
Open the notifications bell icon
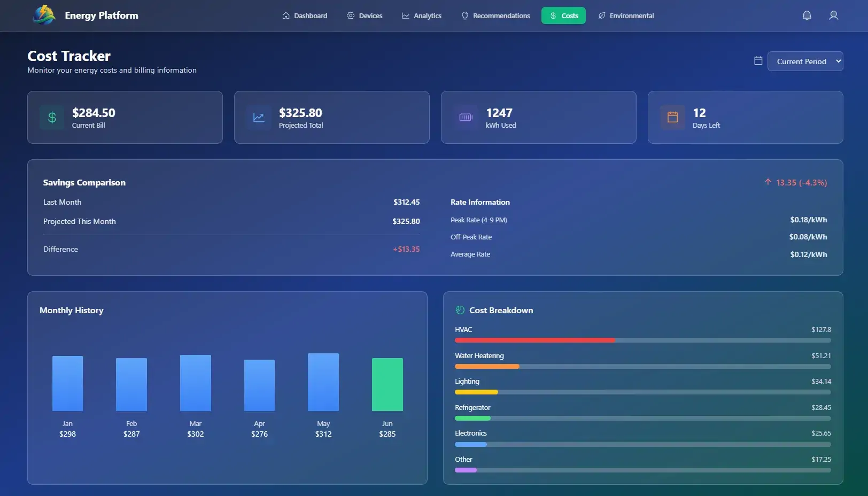[807, 15]
